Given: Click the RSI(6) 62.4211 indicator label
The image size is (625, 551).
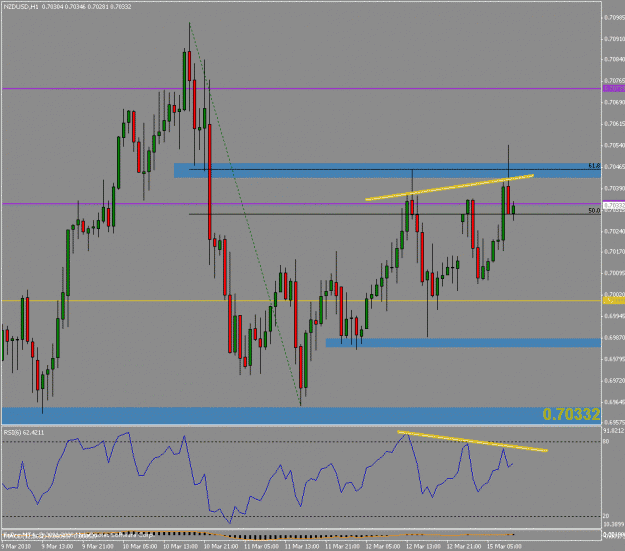Looking at the screenshot, I should click(x=24, y=433).
